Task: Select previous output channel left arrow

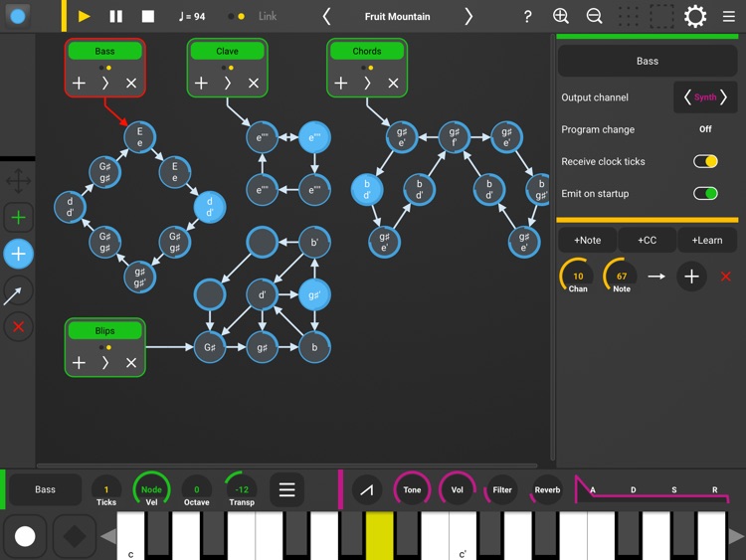Action: (687, 97)
